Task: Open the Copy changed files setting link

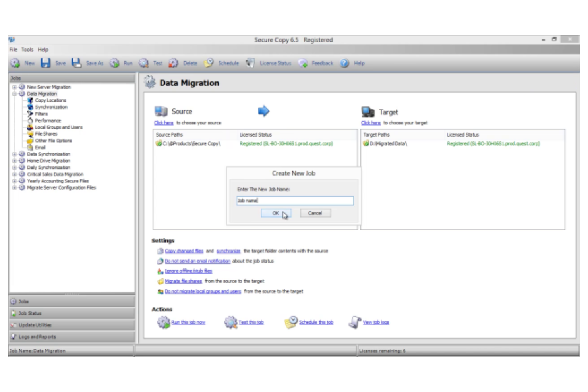Action: [184, 251]
